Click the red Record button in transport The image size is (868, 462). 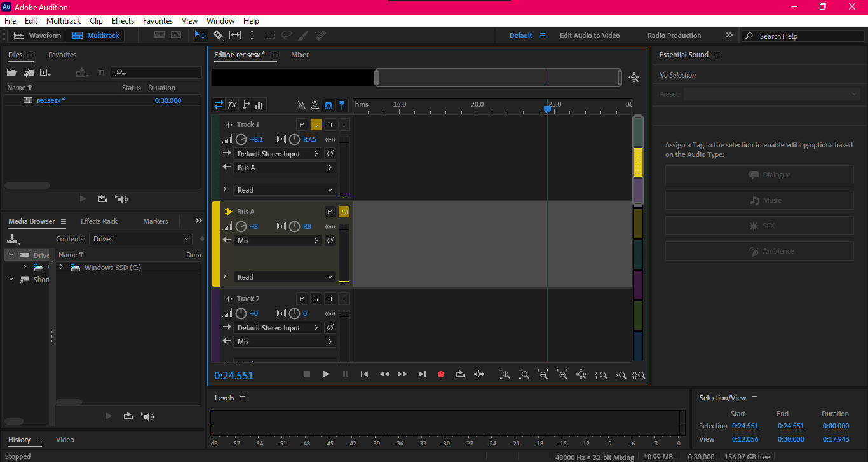pyautogui.click(x=441, y=374)
